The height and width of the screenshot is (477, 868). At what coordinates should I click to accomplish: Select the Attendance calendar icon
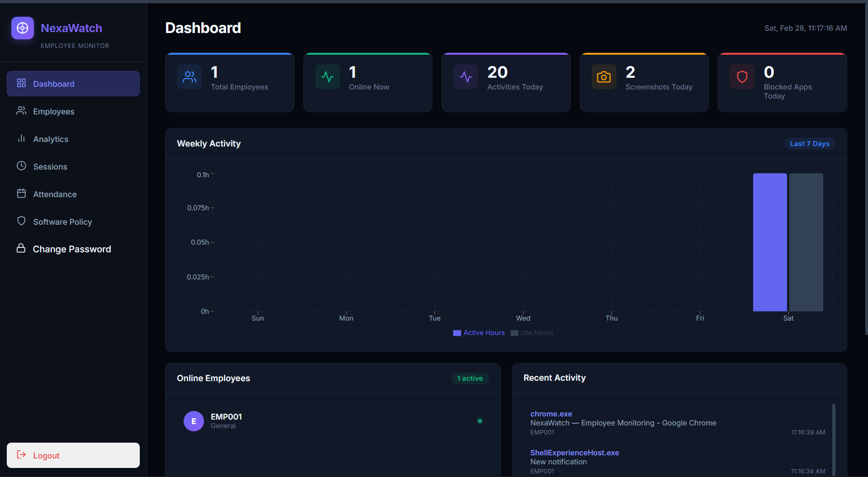(21, 194)
